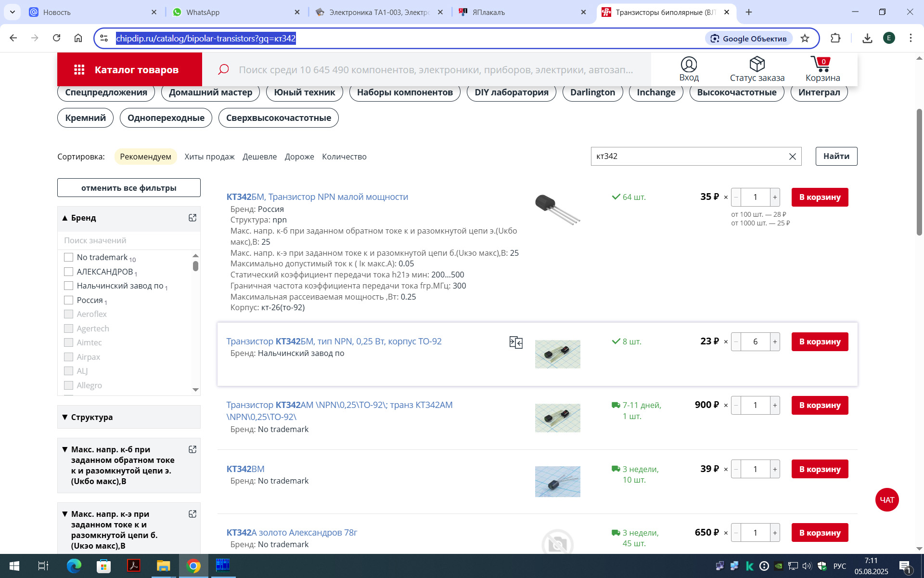Open Microsoft Edge from taskbar

74,566
